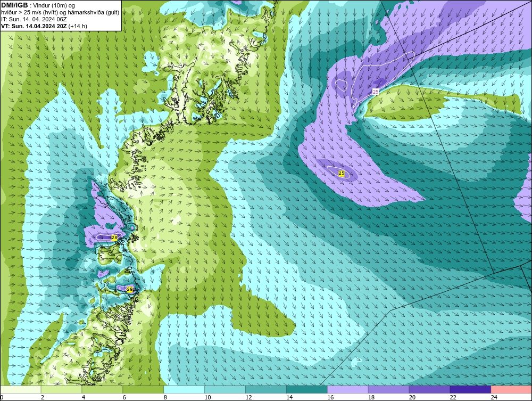
Task: Click the scale number 4
Action: coord(84,397)
